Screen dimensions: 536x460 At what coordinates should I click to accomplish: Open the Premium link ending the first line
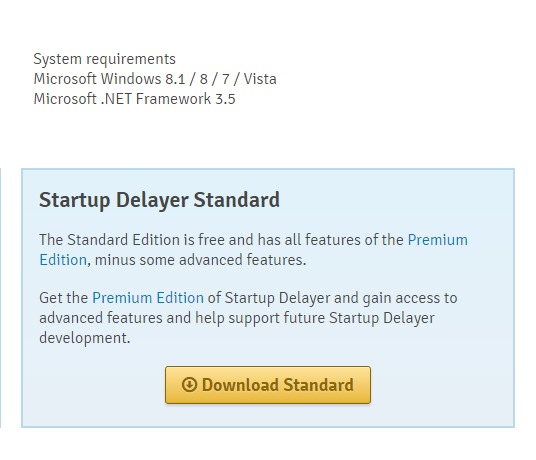(x=438, y=240)
